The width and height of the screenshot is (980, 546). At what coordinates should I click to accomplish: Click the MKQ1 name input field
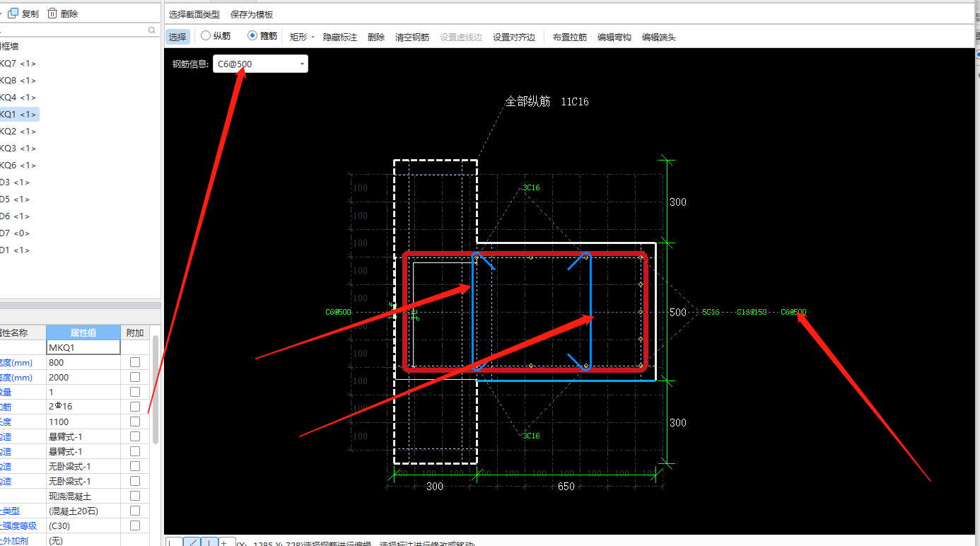pos(83,347)
